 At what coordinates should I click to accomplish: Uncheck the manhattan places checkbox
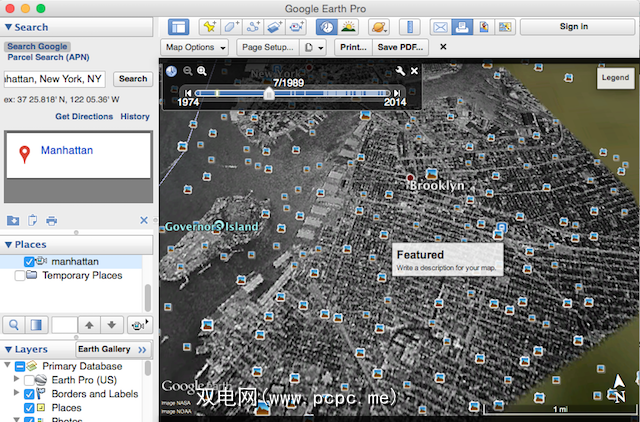[x=29, y=262]
